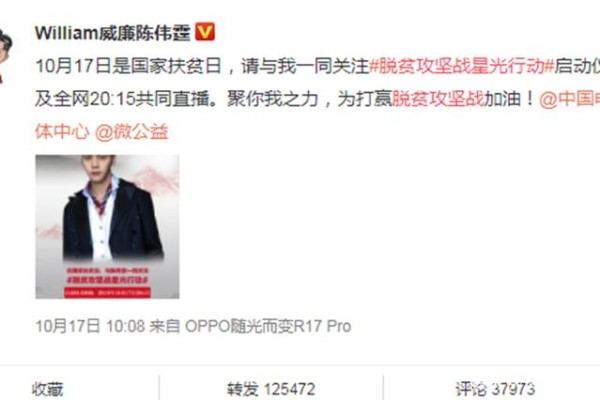Open the 10月17日 10:08 timestamp link
The image size is (600, 400).
[90, 327]
